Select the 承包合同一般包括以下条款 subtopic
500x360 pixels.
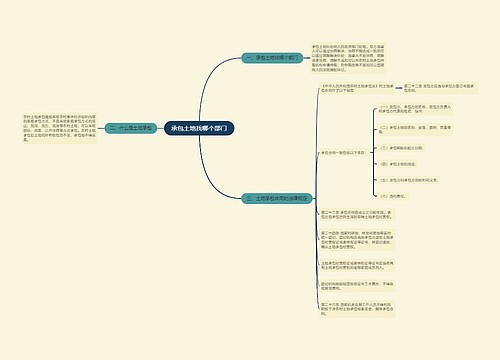pos(343,153)
